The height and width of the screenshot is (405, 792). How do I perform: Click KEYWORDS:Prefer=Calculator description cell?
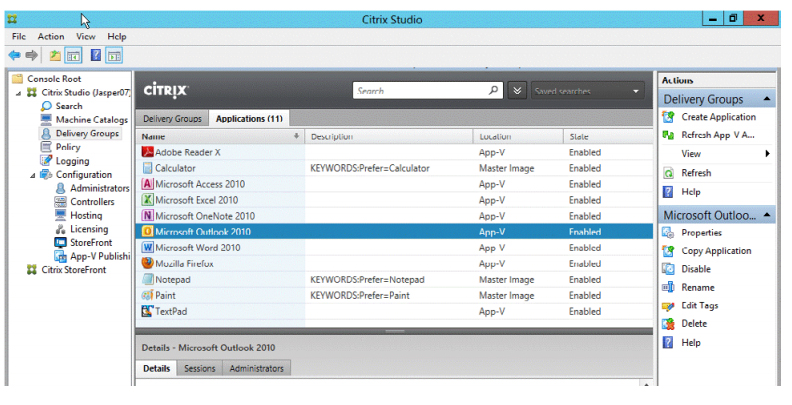pos(370,168)
